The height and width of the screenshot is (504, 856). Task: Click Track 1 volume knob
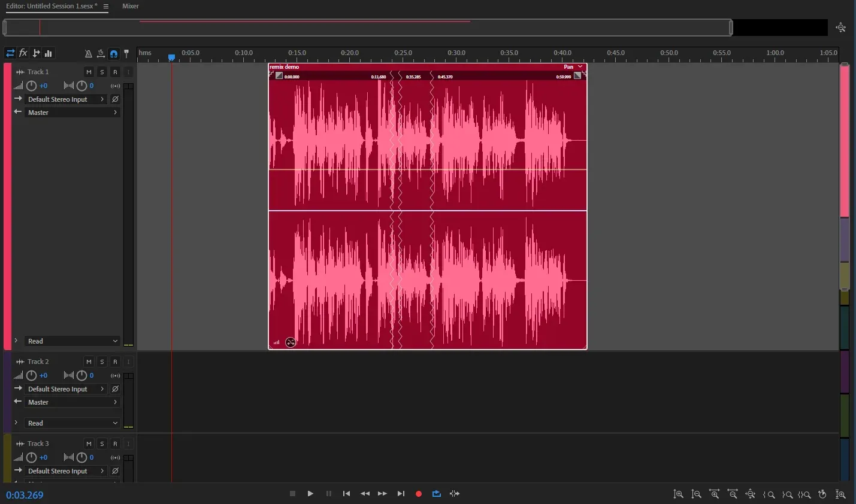32,86
